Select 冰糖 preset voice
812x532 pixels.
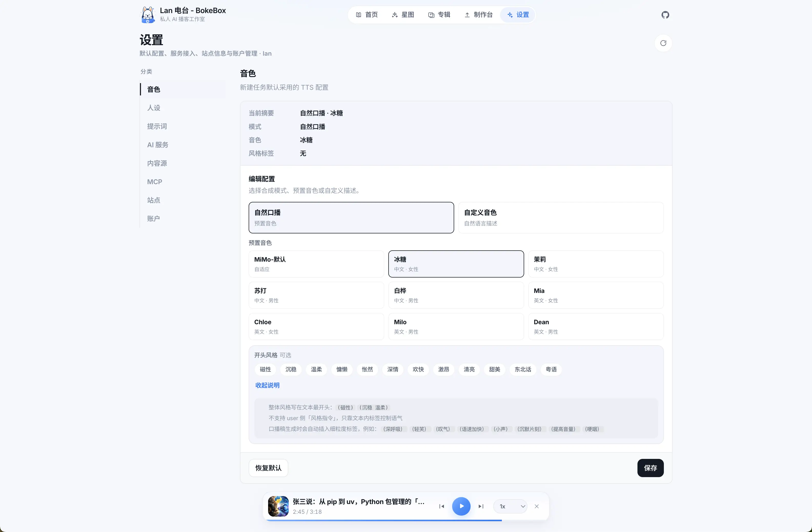(x=456, y=264)
